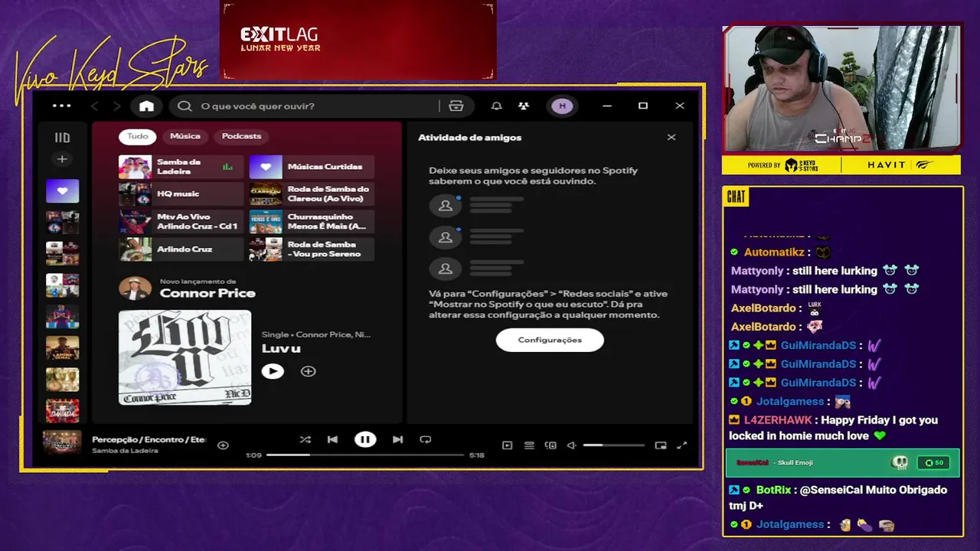Open the notifications bell
980x551 pixels.
(x=496, y=106)
